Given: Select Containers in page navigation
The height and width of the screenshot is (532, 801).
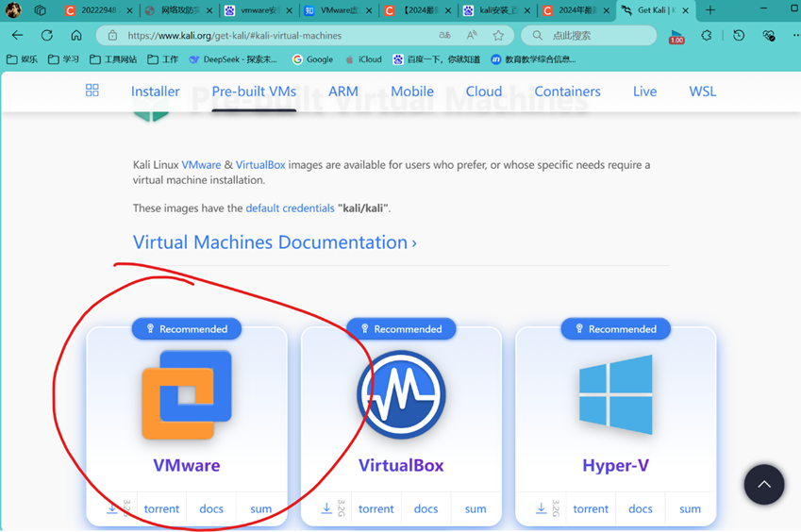Looking at the screenshot, I should point(568,91).
